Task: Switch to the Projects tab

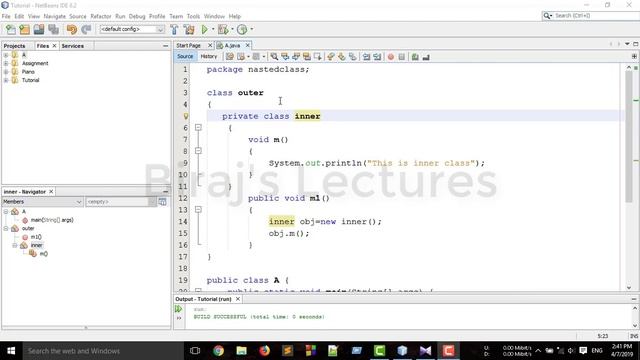Action: pos(14,46)
